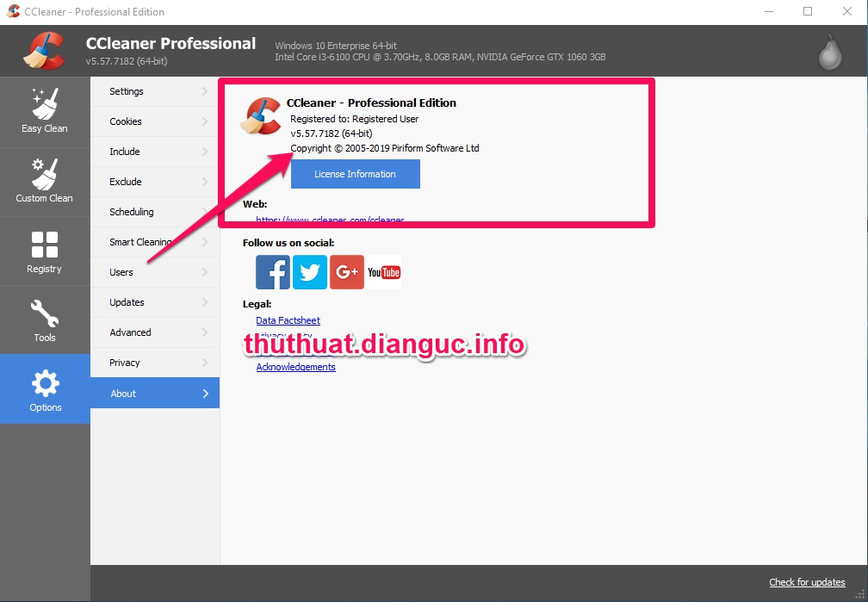Click "CCleaner Professional" header title
This screenshot has height=602, width=868.
pos(171,43)
